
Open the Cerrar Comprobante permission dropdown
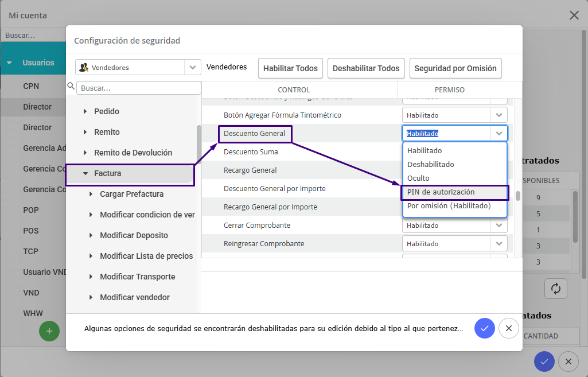pos(499,226)
